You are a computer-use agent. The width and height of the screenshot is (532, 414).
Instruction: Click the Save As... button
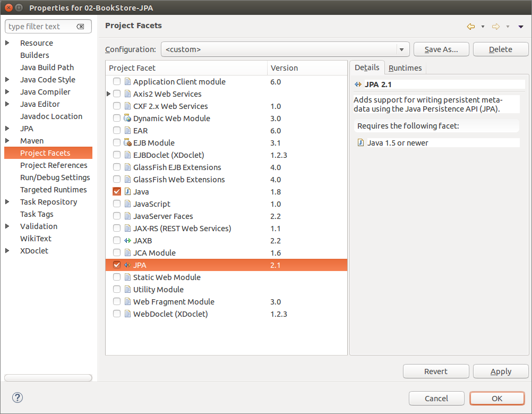tap(441, 49)
